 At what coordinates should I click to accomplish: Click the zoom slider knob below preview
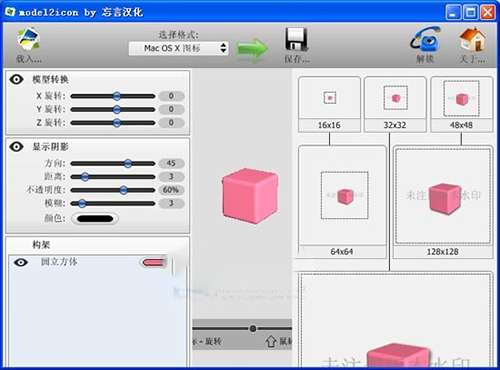[x=253, y=329]
